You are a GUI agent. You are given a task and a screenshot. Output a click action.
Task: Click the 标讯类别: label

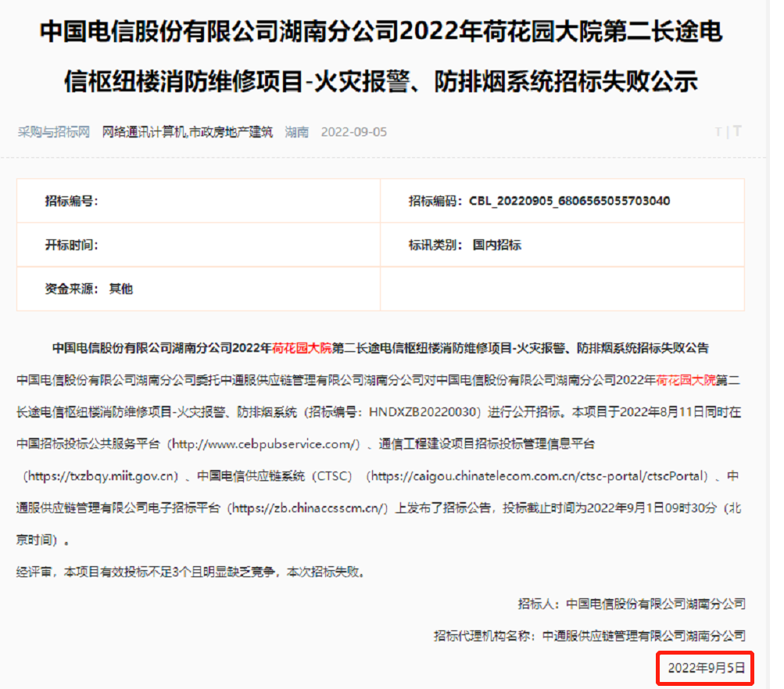[x=435, y=246]
